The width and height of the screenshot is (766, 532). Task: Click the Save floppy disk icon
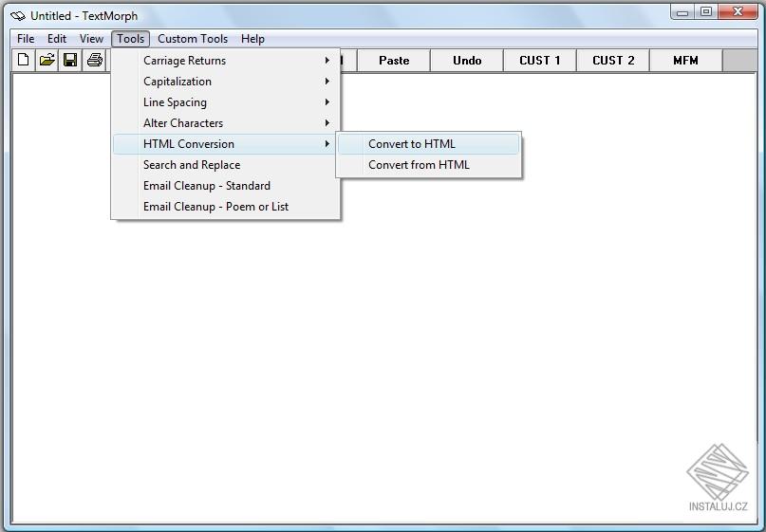click(x=70, y=60)
